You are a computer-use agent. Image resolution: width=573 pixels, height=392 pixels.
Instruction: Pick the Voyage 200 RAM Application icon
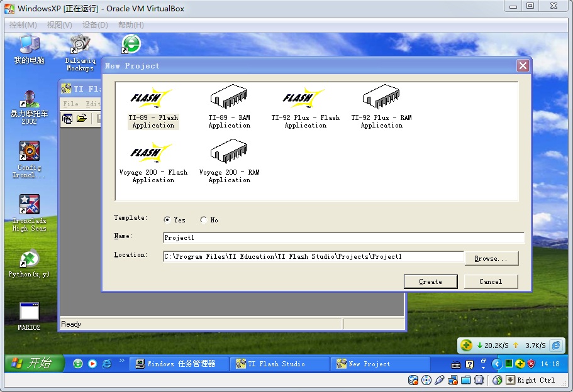click(x=229, y=162)
